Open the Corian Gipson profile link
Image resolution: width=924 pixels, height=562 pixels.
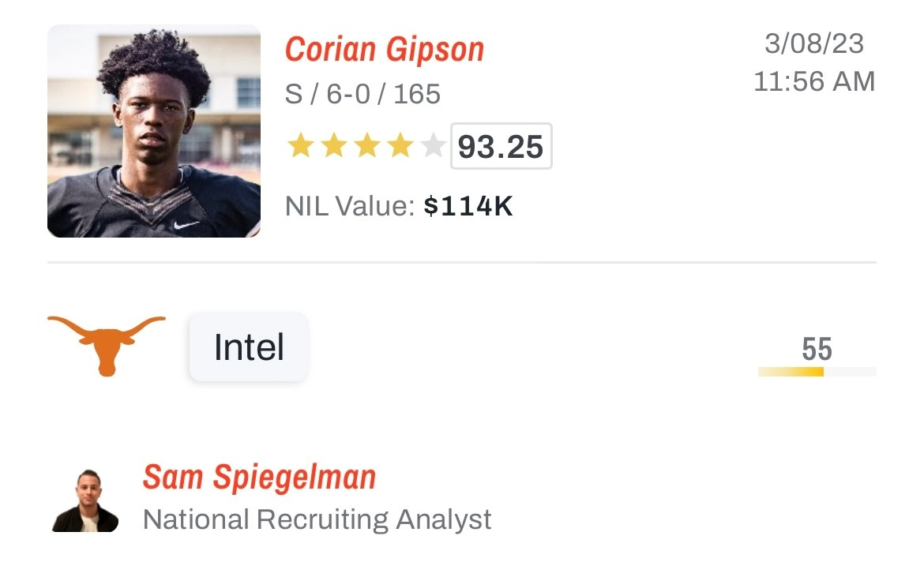(x=385, y=50)
